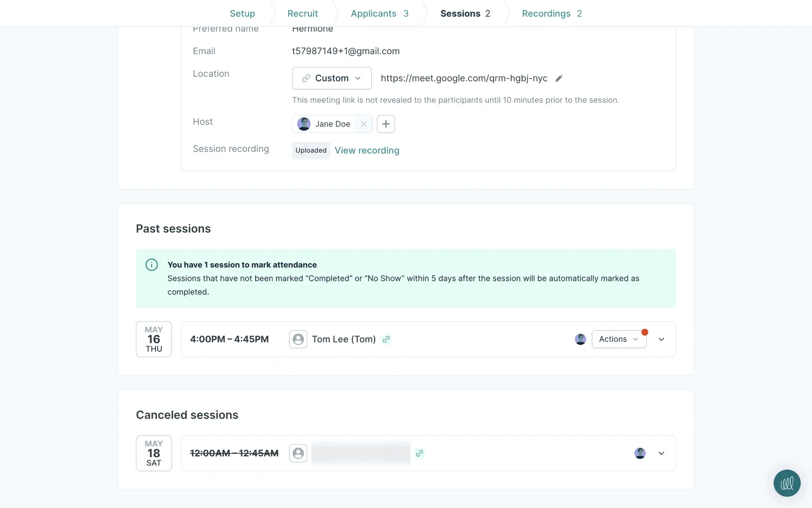Open the Applicants tab
The height and width of the screenshot is (508, 812).
coord(379,14)
